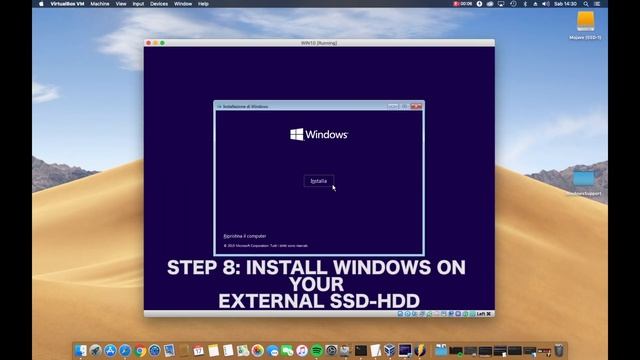
Task: Click the Installa button in Windows setup
Action: 319,181
